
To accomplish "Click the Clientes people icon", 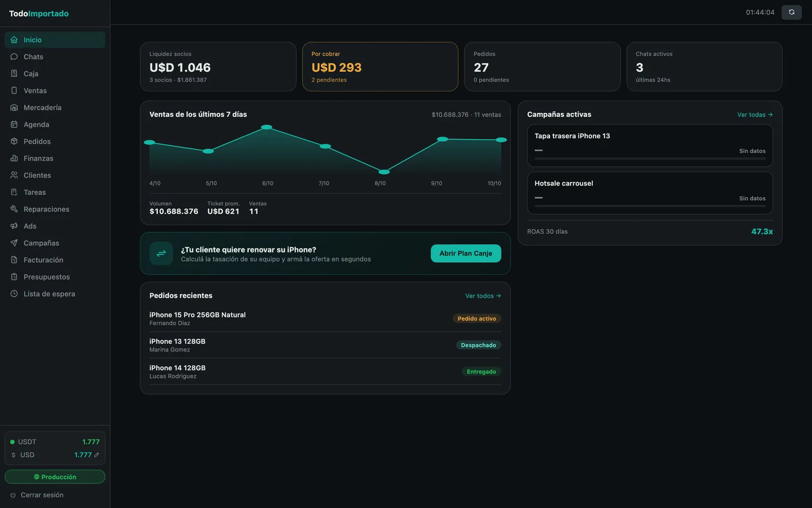I will [x=14, y=175].
